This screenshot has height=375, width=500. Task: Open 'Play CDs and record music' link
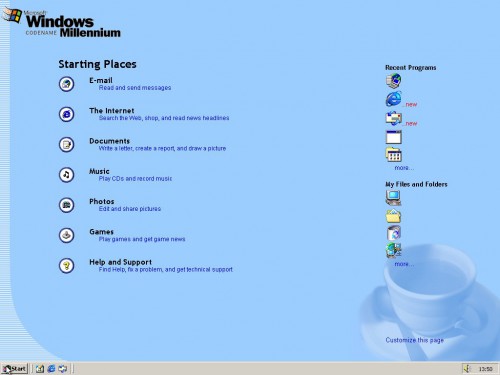coord(135,179)
